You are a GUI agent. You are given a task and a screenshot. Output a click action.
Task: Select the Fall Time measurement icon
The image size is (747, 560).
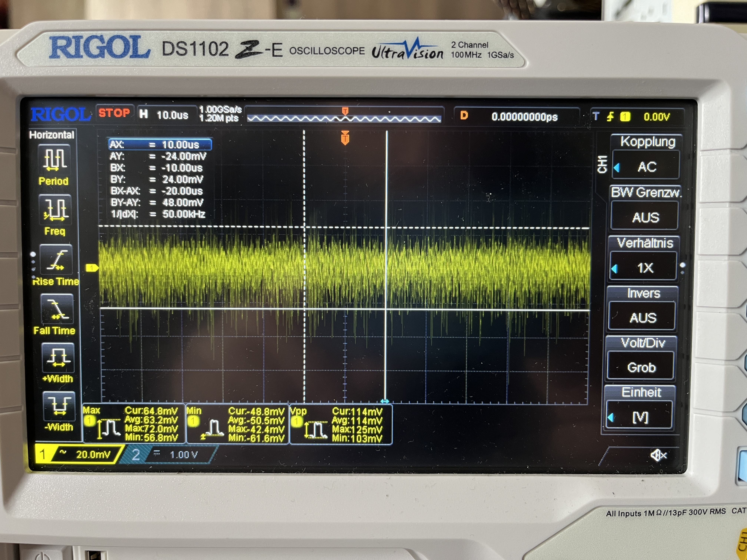(57, 309)
